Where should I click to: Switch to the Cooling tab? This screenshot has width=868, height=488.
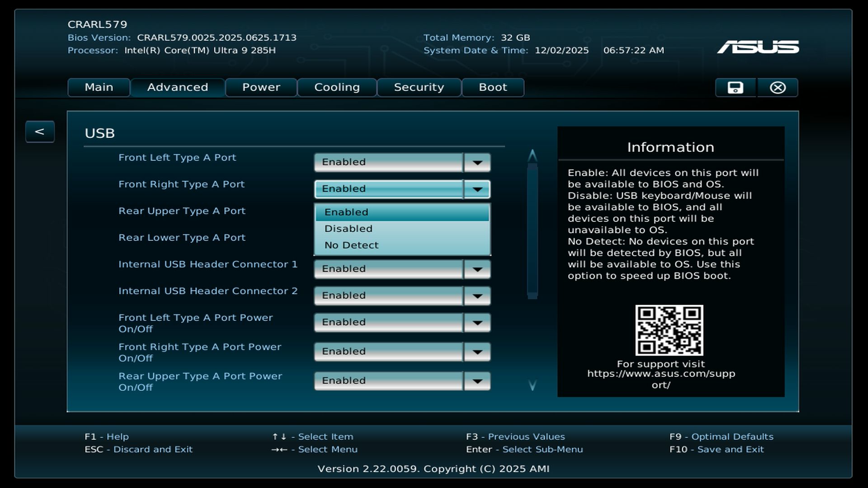(x=337, y=87)
